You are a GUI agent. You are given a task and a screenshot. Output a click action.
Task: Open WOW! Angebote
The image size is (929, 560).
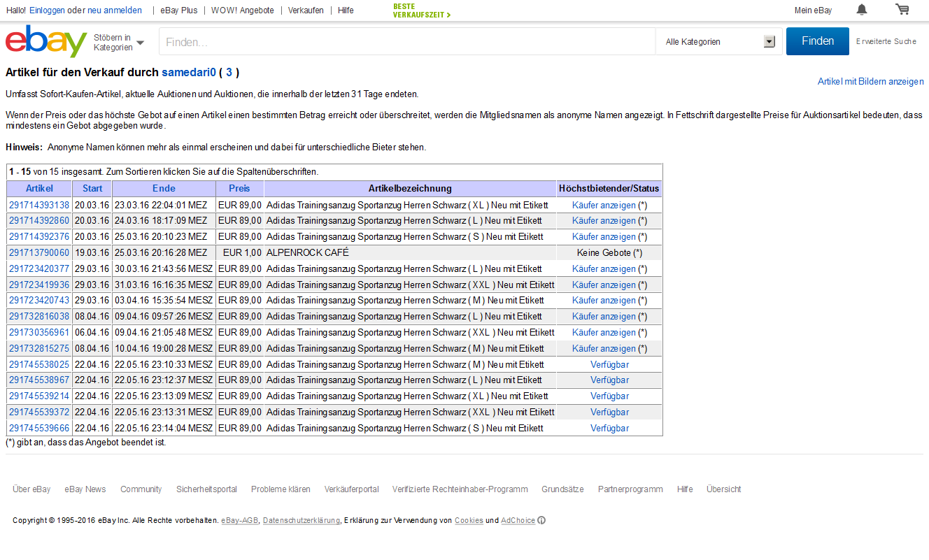coord(243,10)
